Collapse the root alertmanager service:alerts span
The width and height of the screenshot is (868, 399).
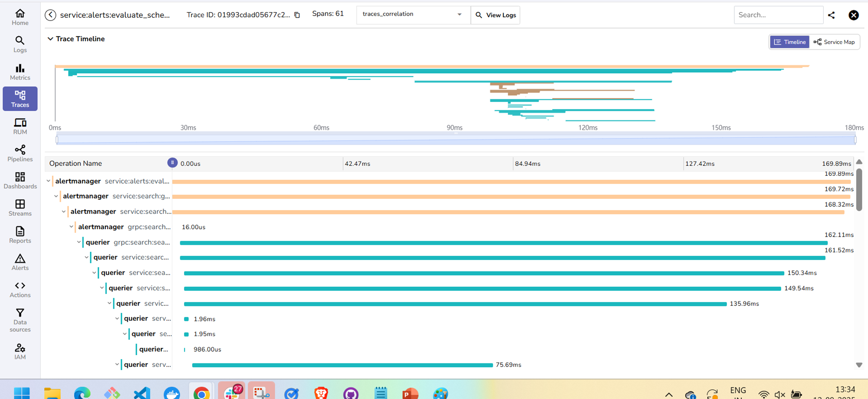pos(48,181)
